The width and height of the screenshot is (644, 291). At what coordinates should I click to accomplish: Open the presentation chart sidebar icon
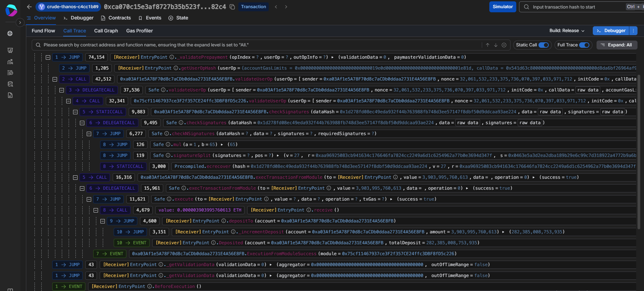point(10,50)
